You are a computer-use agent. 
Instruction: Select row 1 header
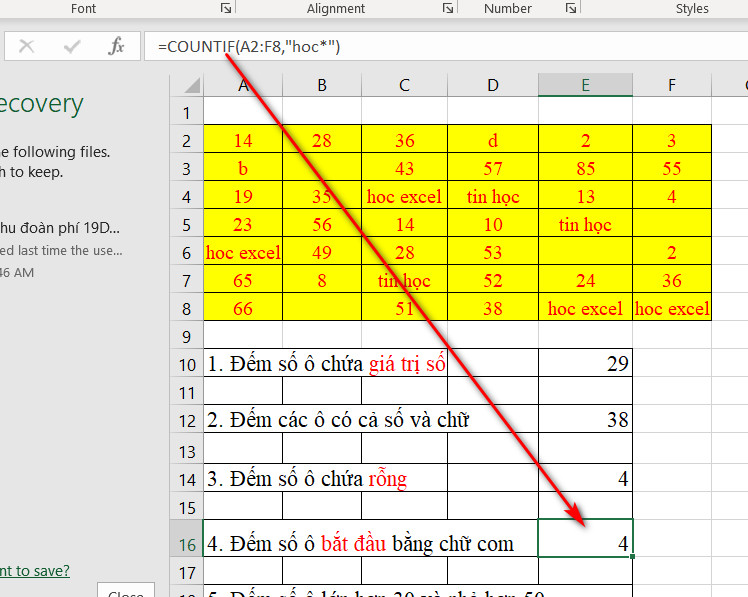coord(187,113)
